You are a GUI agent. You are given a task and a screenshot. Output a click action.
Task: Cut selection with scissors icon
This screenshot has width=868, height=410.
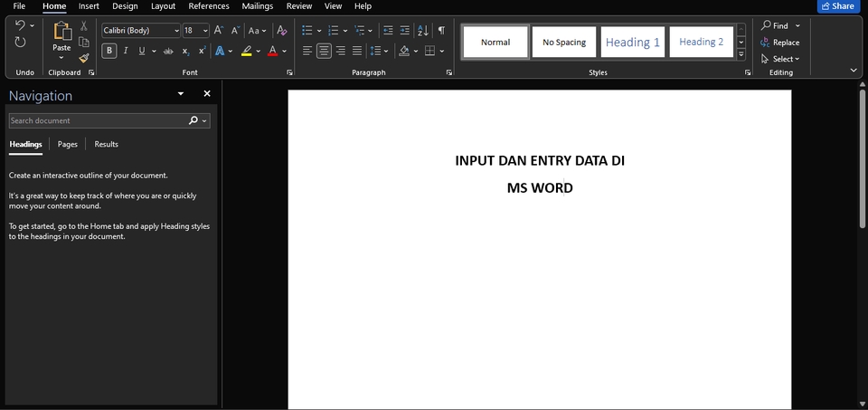[x=84, y=26]
